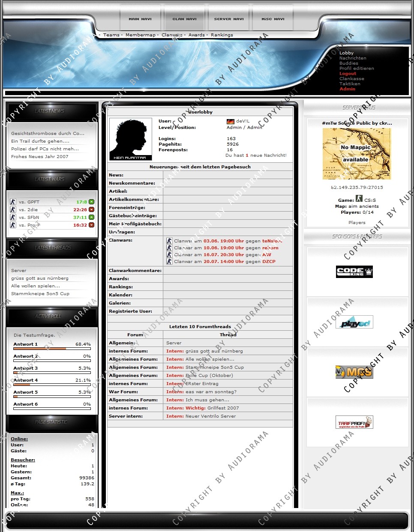Image resolution: width=414 pixels, height=532 pixels.
Task: Click the red loss icon beside 2die score
Action: 91,209
